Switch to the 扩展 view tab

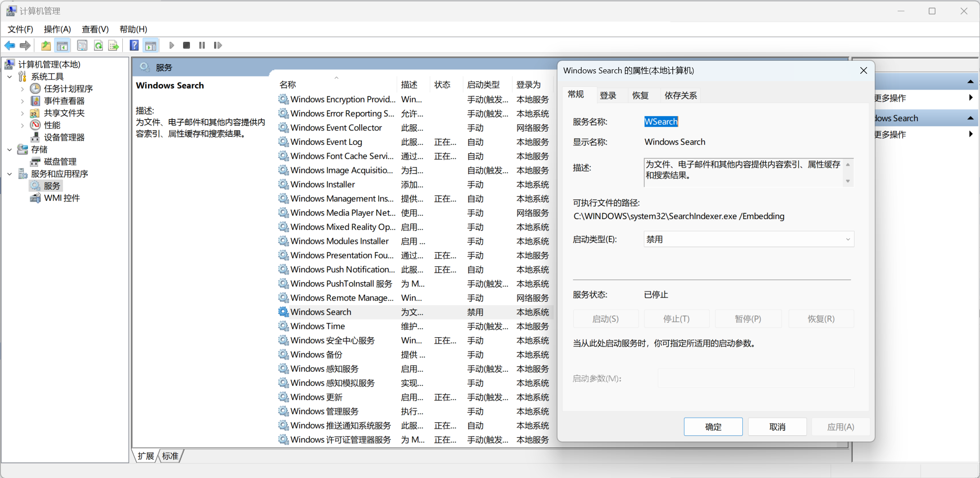click(146, 456)
